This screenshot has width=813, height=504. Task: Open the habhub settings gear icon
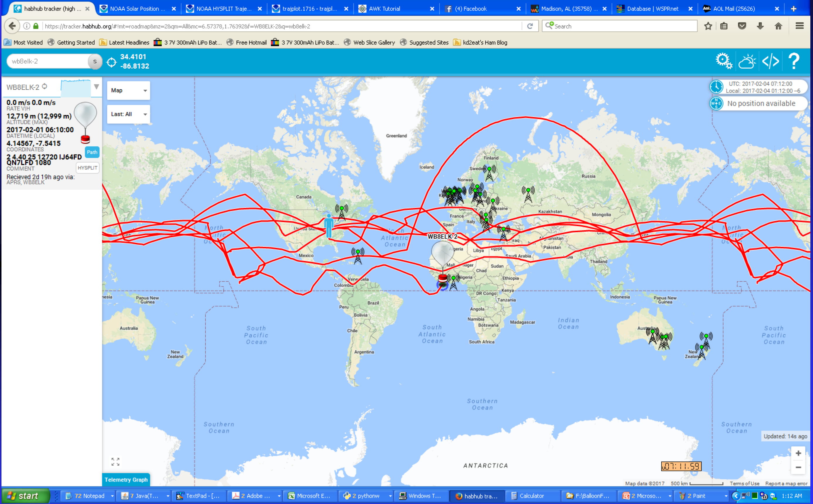[723, 61]
